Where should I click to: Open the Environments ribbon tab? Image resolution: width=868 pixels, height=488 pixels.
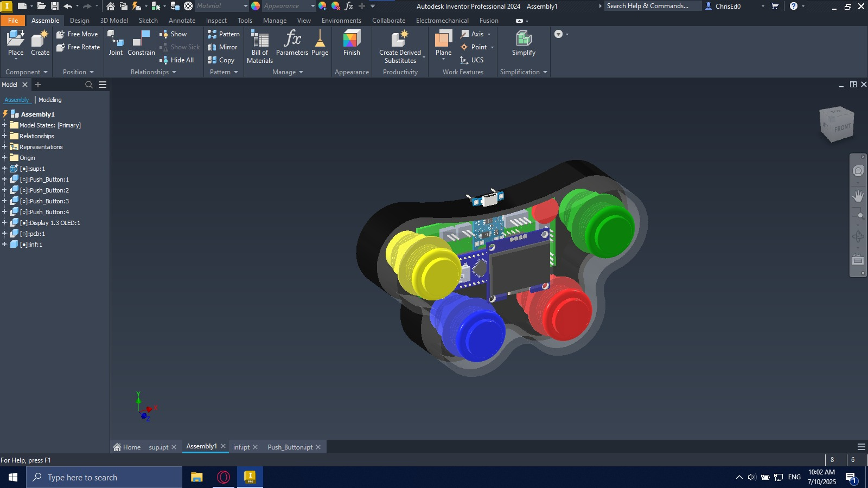click(341, 21)
